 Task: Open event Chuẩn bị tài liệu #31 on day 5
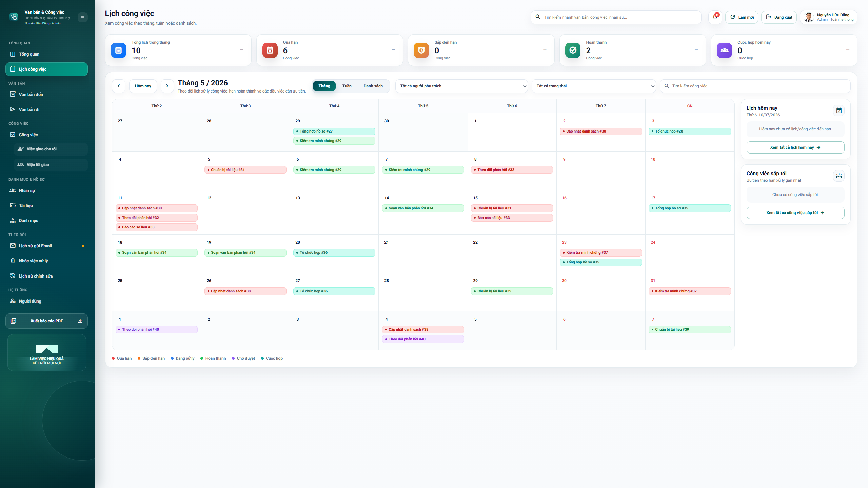point(245,170)
